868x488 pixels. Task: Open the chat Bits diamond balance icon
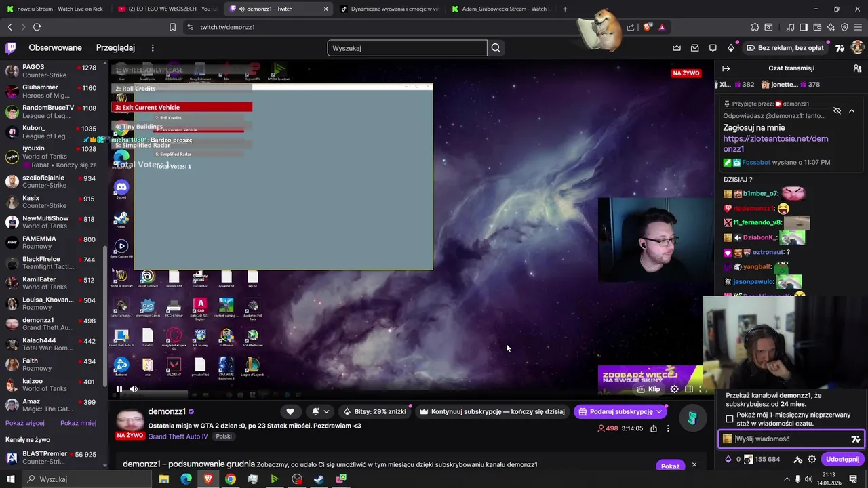click(728, 459)
